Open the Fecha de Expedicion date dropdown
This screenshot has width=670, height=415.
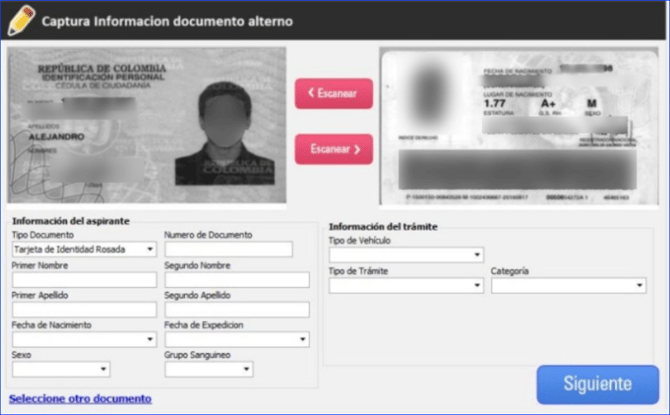click(237, 339)
